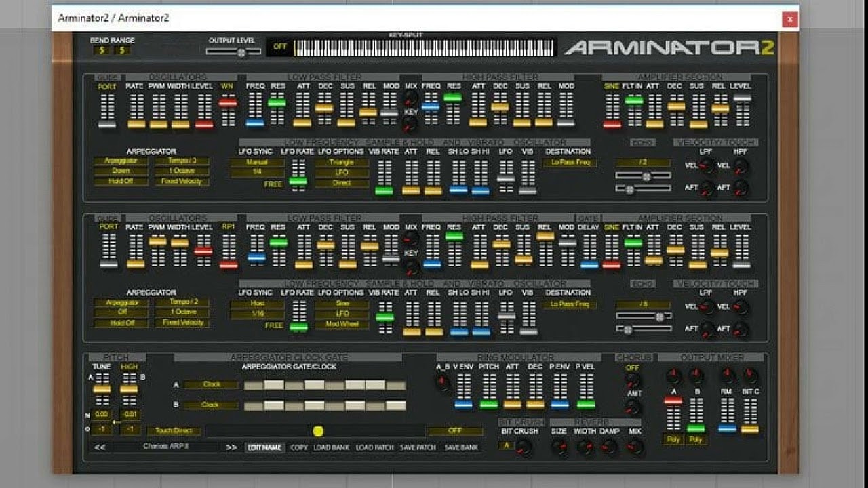Click EDIT NAME
This screenshot has height=488, width=868.
[264, 447]
